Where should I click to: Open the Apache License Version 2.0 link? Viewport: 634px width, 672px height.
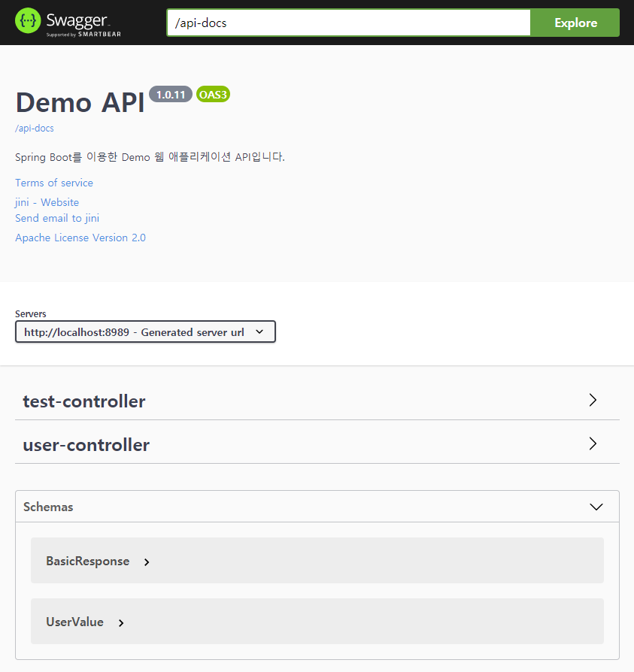click(x=80, y=238)
